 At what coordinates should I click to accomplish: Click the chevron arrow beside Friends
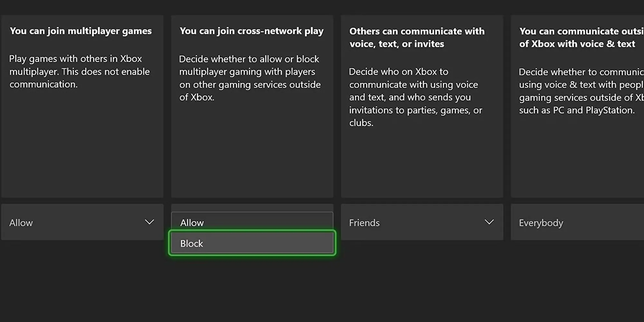(489, 222)
